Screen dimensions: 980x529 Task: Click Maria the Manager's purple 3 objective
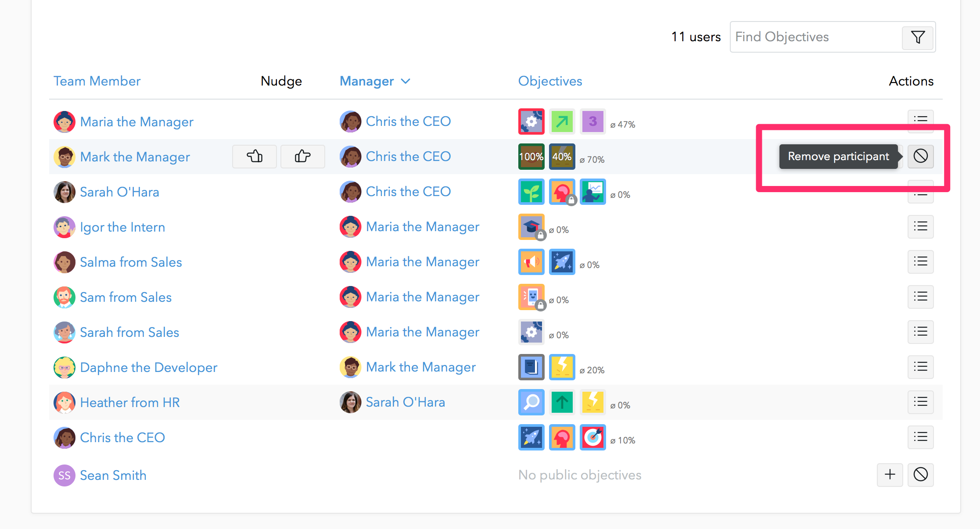point(592,121)
